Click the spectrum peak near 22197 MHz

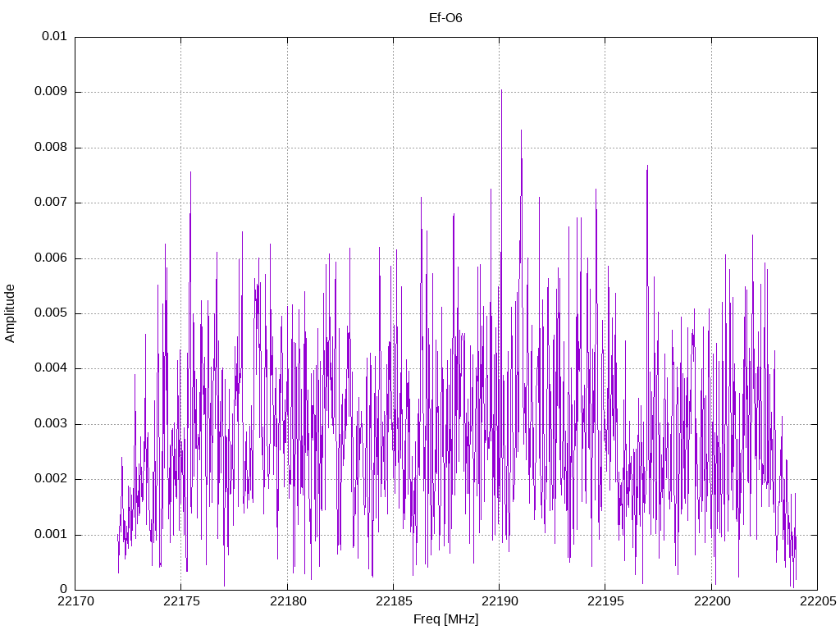648,167
